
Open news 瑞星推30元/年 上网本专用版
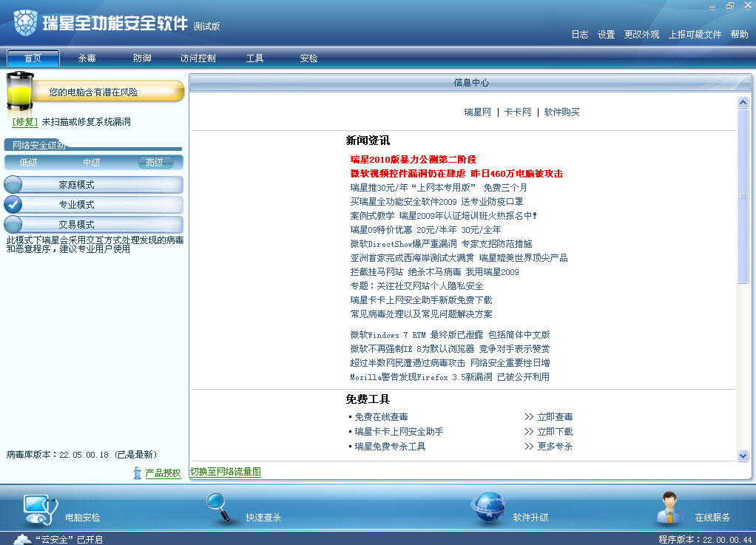(x=439, y=187)
